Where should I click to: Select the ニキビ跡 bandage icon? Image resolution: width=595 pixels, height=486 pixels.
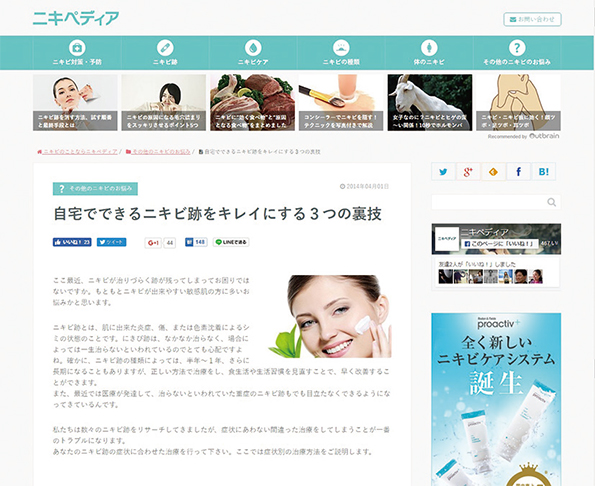coord(165,48)
